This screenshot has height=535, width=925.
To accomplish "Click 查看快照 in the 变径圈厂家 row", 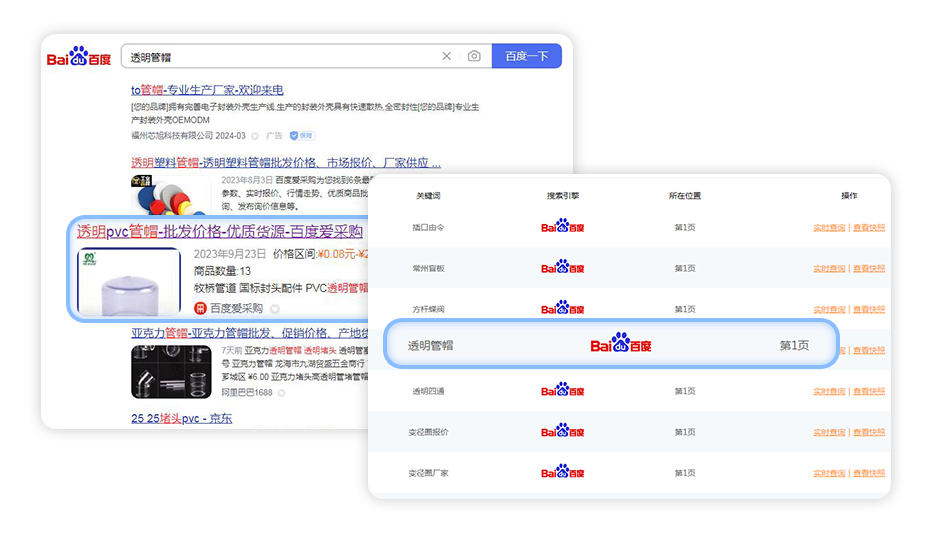I will pos(869,473).
